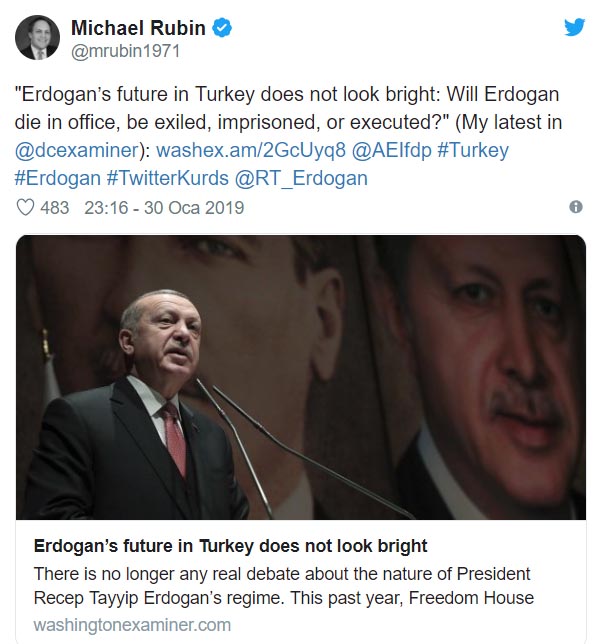Open the Michael Rubin display name
Screen dimensions: 605x644
click(137, 28)
